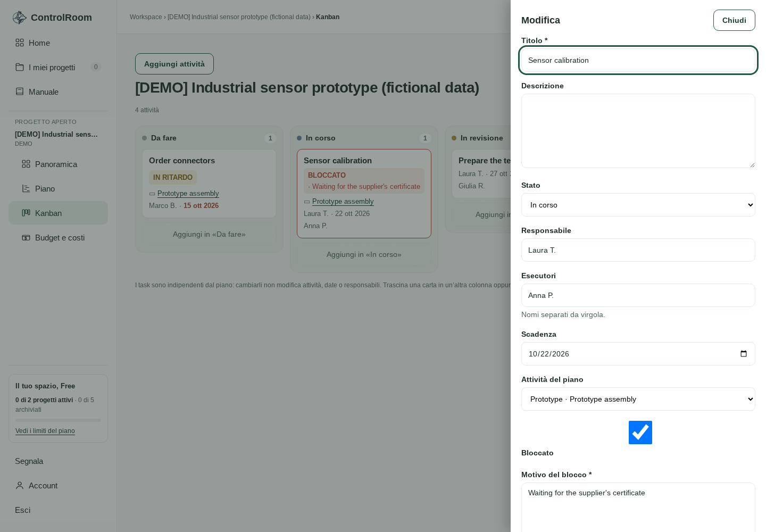The image size is (766, 532).
Task: Click the Panoramica grid icon
Action: coord(26,164)
